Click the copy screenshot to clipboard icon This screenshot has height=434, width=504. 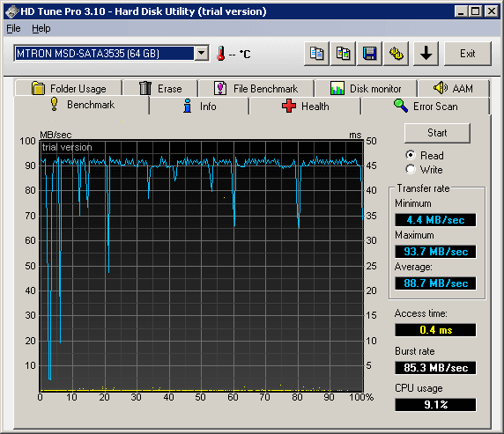[343, 54]
